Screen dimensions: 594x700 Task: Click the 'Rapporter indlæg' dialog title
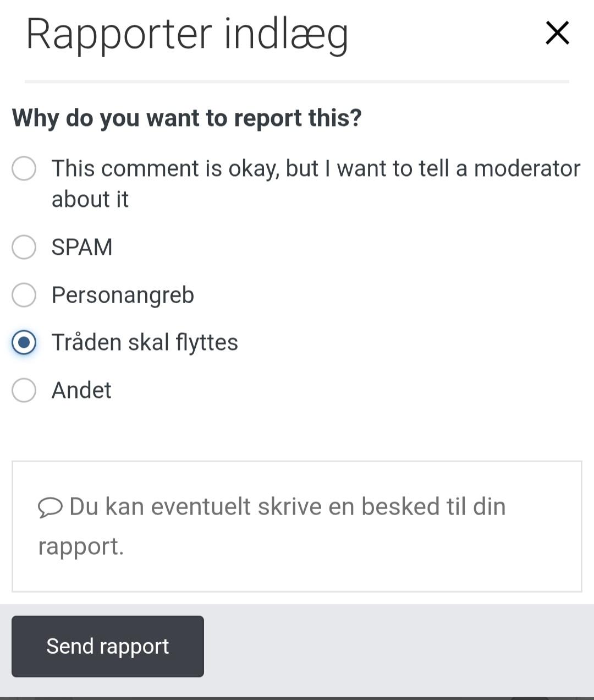click(x=187, y=34)
